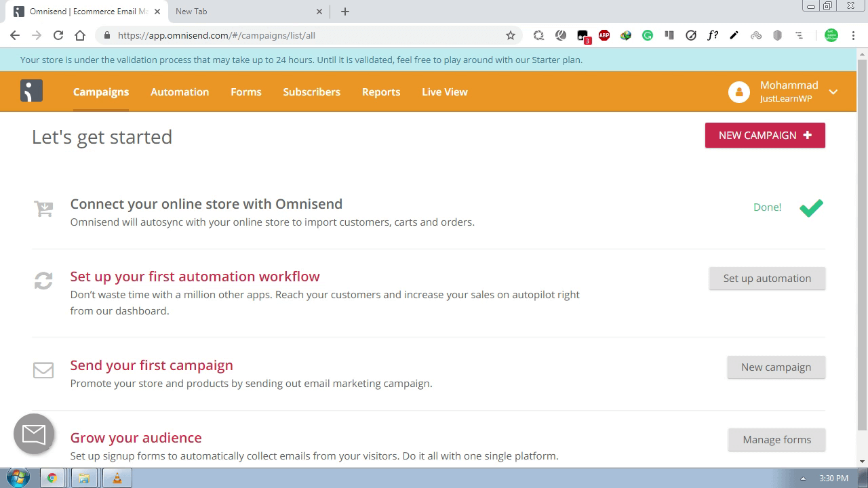Viewport: 868px width, 488px height.
Task: Click the envelope icon beside Send first campaign
Action: pos(43,370)
